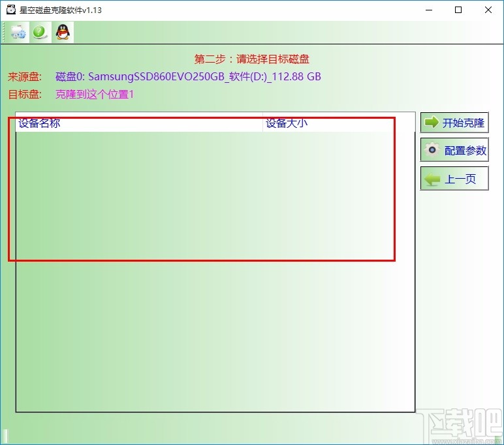Click the 目标盘 label
504x445 pixels.
(24, 94)
